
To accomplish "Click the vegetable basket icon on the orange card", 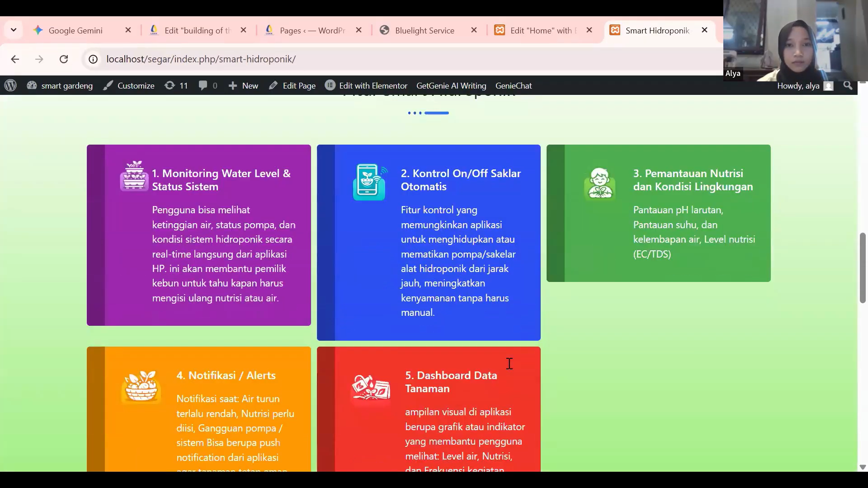I will [x=141, y=386].
